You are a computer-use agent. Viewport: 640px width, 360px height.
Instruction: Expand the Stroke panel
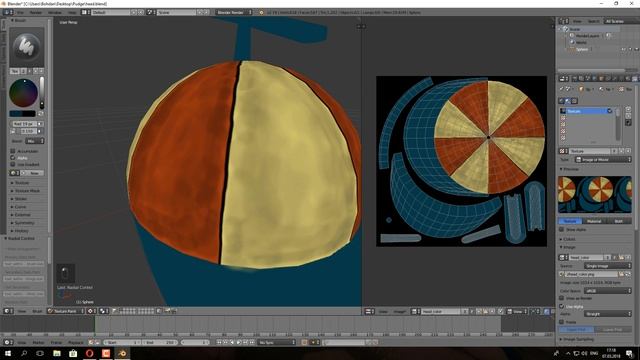(x=20, y=199)
